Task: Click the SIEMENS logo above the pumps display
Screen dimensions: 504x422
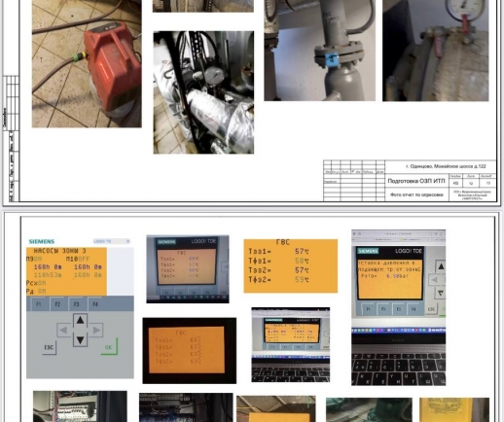Action: pyautogui.click(x=42, y=241)
